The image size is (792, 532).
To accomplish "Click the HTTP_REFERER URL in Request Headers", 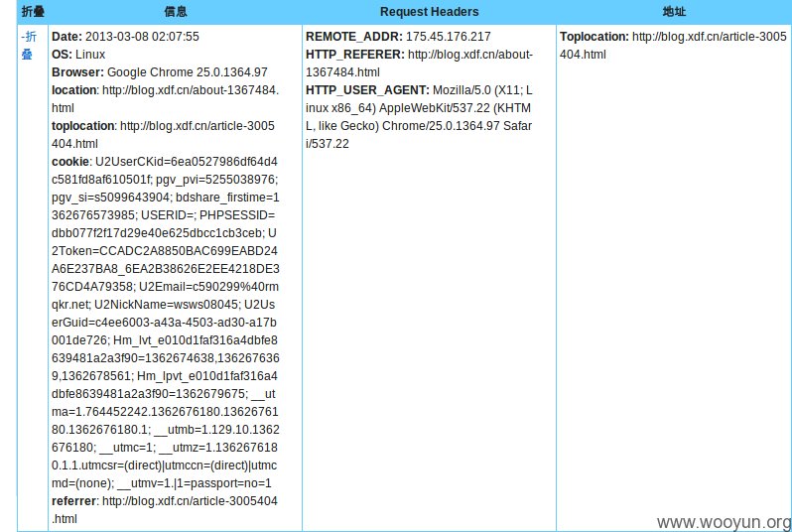I will 419,64.
